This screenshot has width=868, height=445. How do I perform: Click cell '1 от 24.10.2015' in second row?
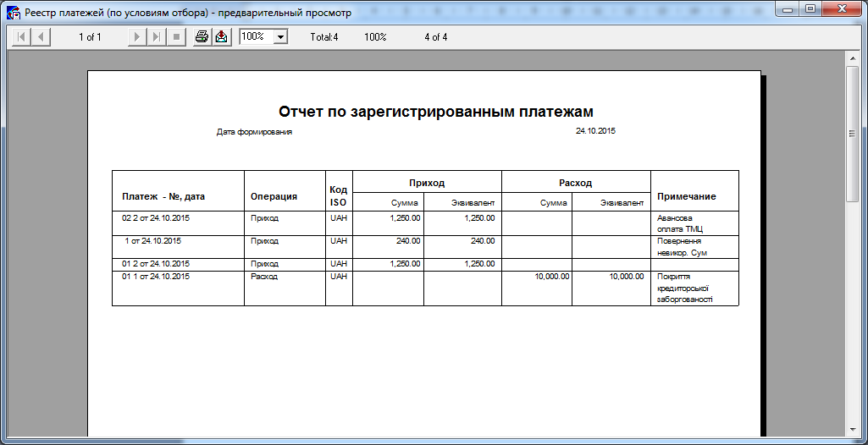(153, 241)
